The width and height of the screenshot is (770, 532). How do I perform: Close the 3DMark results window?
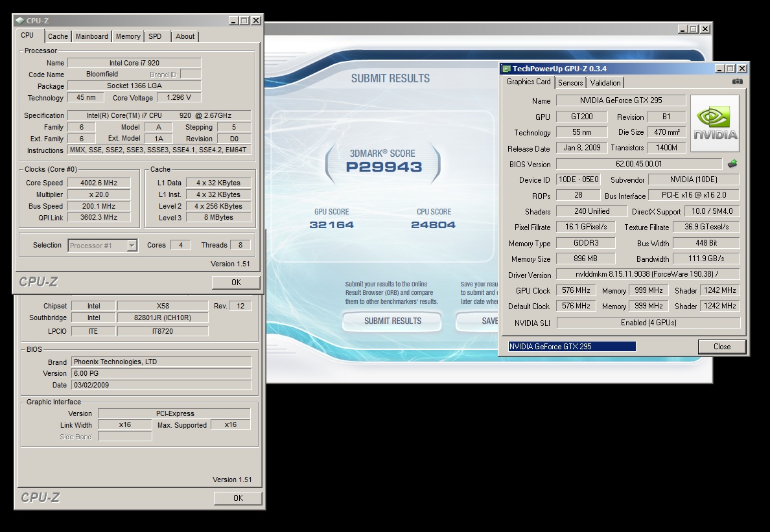[705, 29]
